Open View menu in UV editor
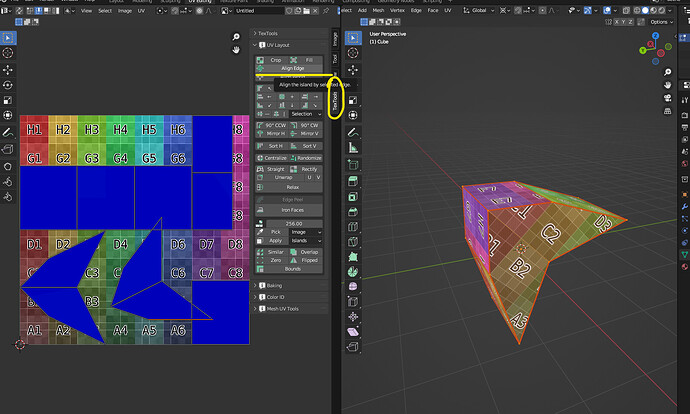 (86, 11)
